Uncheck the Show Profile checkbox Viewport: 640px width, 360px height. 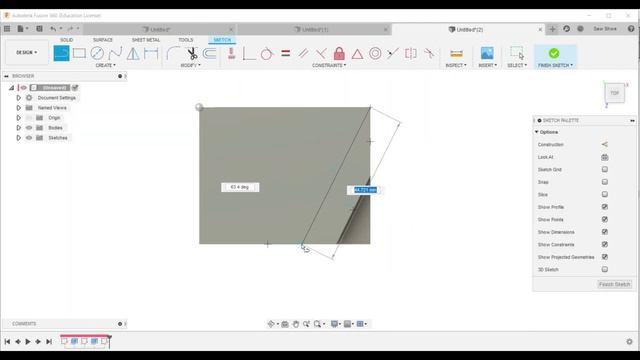pos(604,207)
